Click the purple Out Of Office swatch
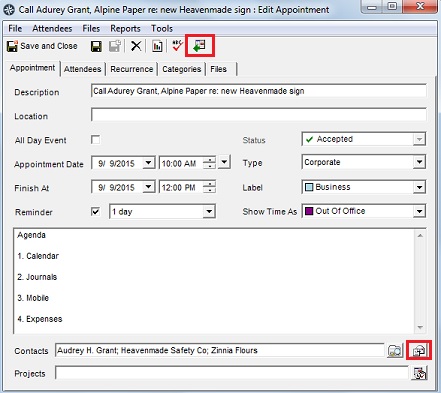The image size is (441, 393). pyautogui.click(x=309, y=211)
